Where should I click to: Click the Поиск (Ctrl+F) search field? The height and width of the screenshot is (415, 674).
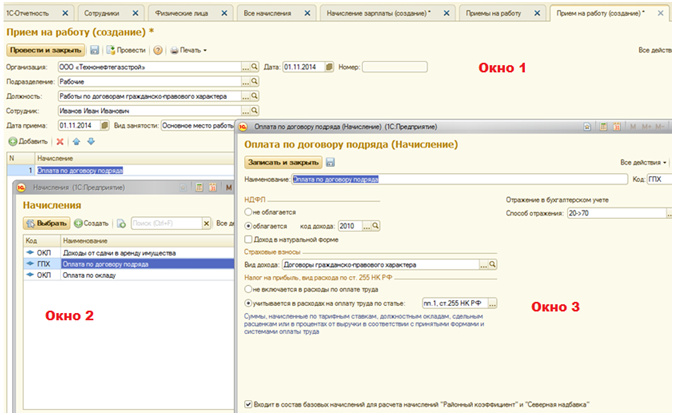tap(166, 223)
